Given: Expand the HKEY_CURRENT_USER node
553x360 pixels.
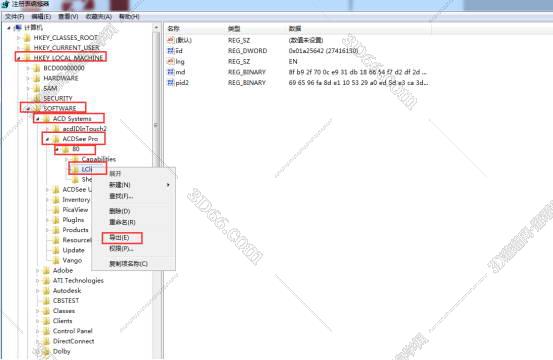Looking at the screenshot, I should pos(19,48).
